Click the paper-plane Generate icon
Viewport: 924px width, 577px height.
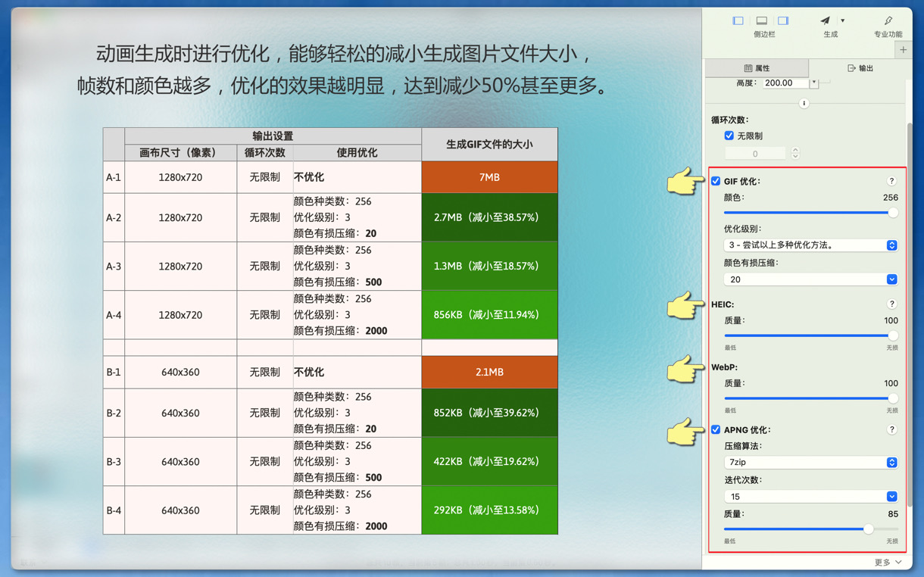(x=826, y=20)
